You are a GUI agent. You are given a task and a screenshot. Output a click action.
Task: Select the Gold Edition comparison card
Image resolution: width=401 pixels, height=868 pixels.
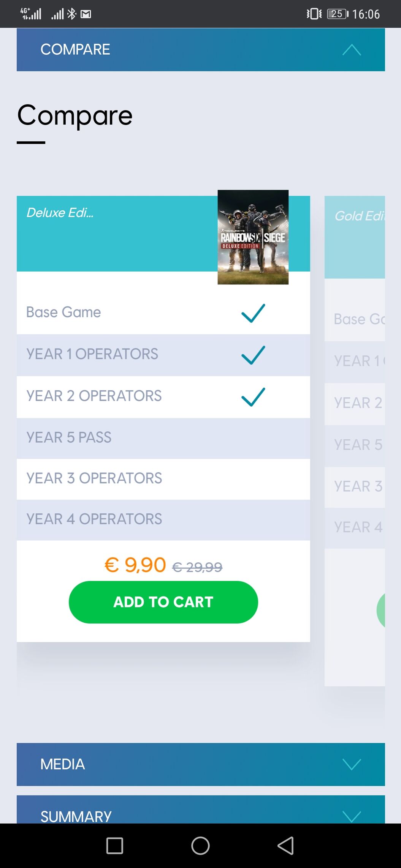pos(355,440)
